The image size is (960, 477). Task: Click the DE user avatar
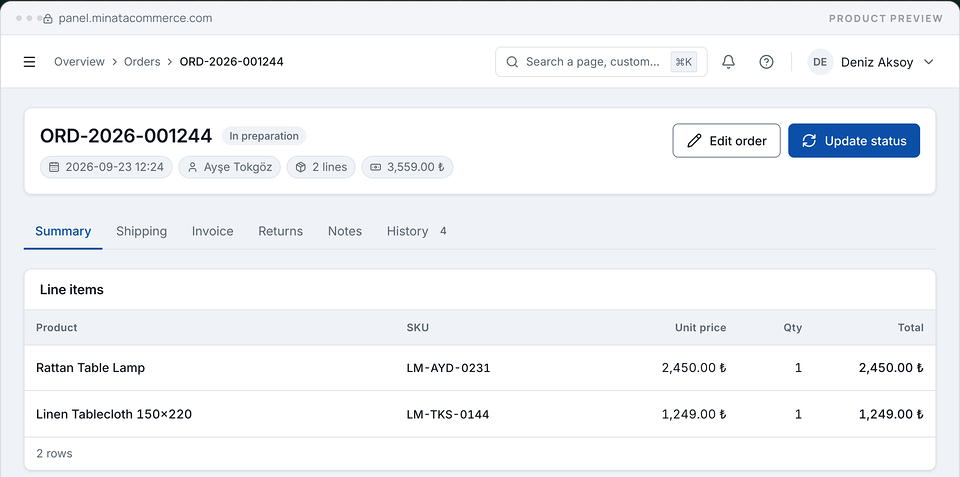click(820, 62)
